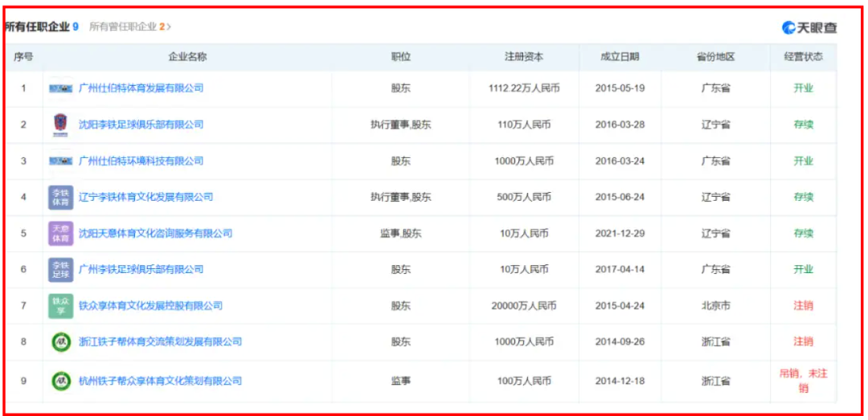Expand the arrow next to 所有曾任职企业
Viewport: 868px width, 420px height.
[x=169, y=27]
